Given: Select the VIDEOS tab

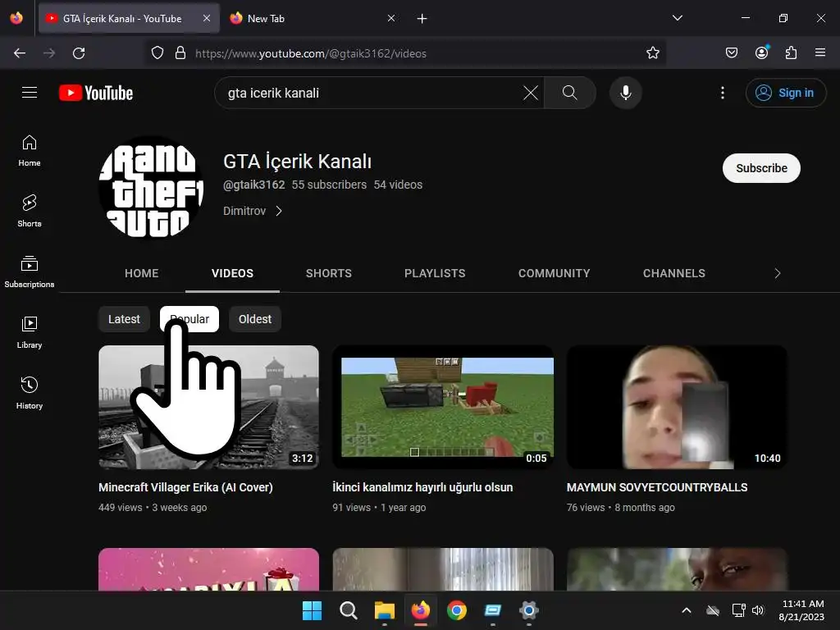Looking at the screenshot, I should (x=232, y=273).
